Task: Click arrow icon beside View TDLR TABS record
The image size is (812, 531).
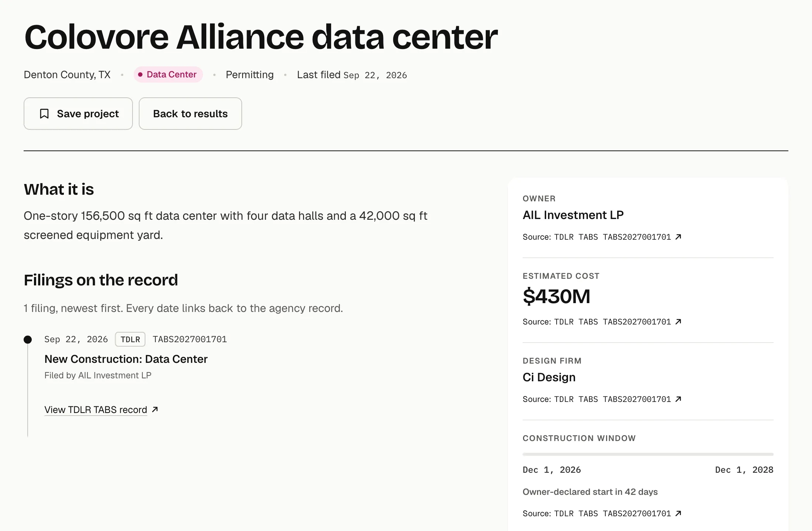Action: coord(155,409)
